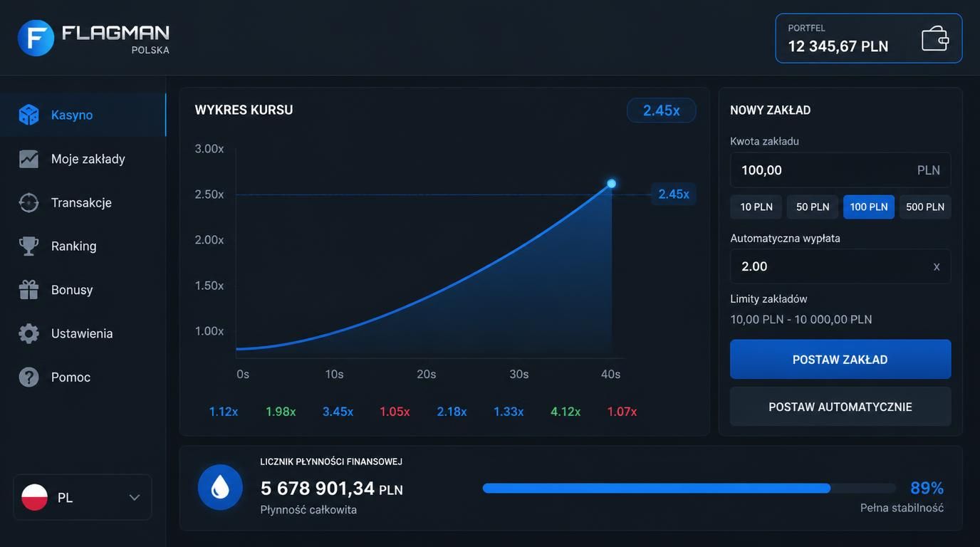
Task: Click the Pomoc question mark icon
Action: click(28, 377)
